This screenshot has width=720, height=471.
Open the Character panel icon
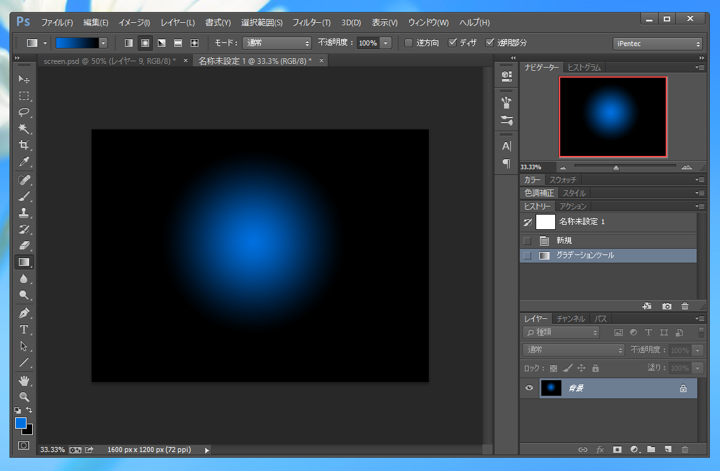[x=506, y=146]
